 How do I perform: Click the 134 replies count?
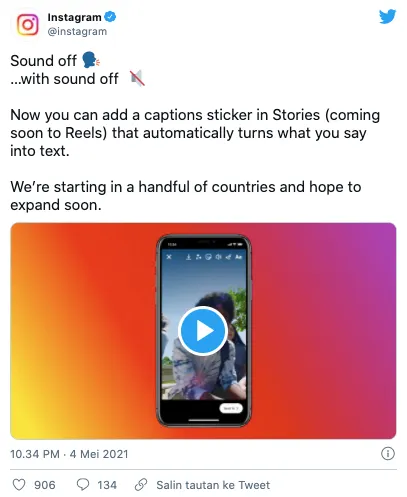(107, 485)
